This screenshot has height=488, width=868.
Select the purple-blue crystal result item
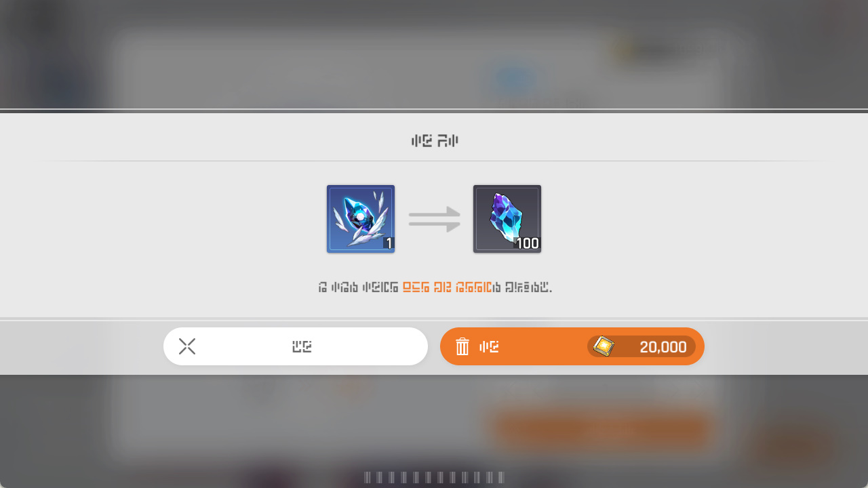[x=507, y=219]
